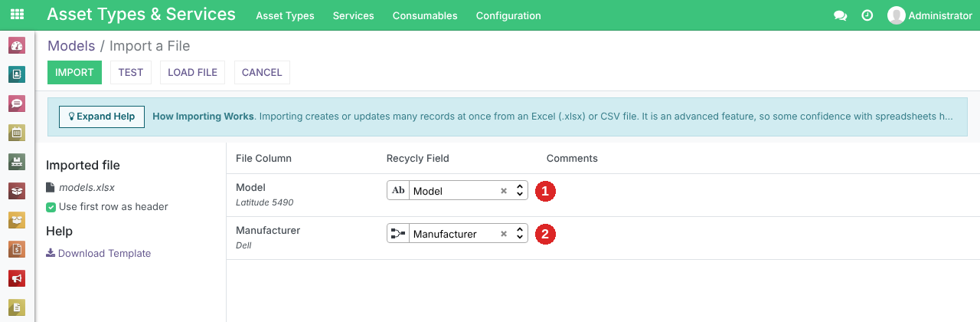This screenshot has width=980, height=322.
Task: Clear the Manufacturer field mapping with x
Action: pyautogui.click(x=504, y=234)
